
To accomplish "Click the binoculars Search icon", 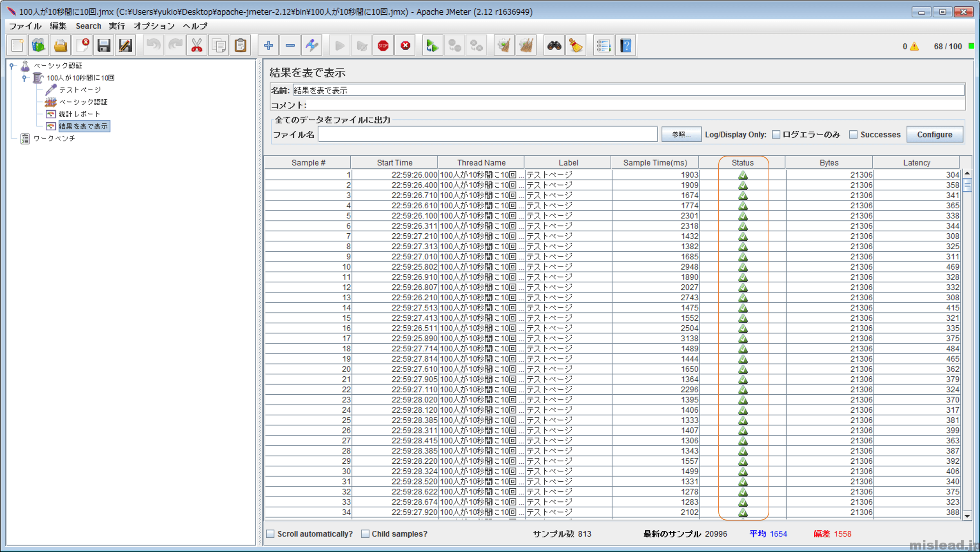I will pyautogui.click(x=554, y=45).
